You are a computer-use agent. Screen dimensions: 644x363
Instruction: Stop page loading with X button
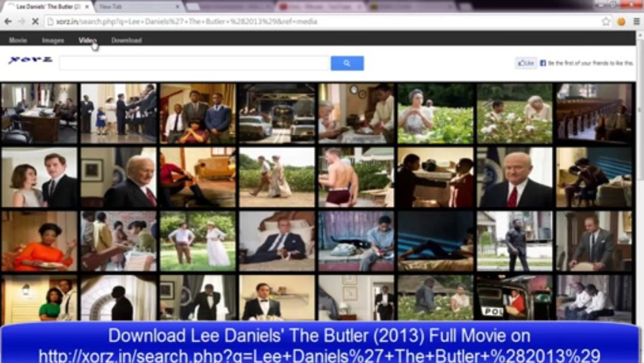[35, 22]
